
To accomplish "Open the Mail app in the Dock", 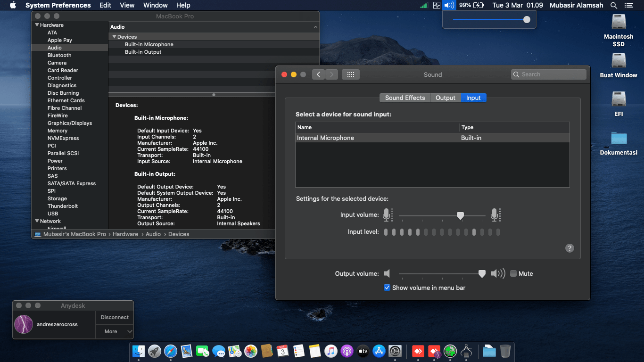I will 187,351.
